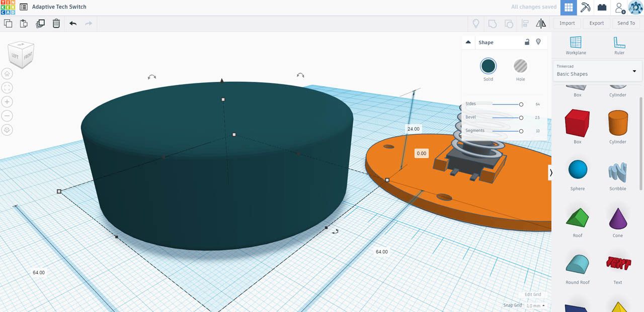The height and width of the screenshot is (312, 644).
Task: Delete the shape using the trash icon
Action: click(56, 23)
